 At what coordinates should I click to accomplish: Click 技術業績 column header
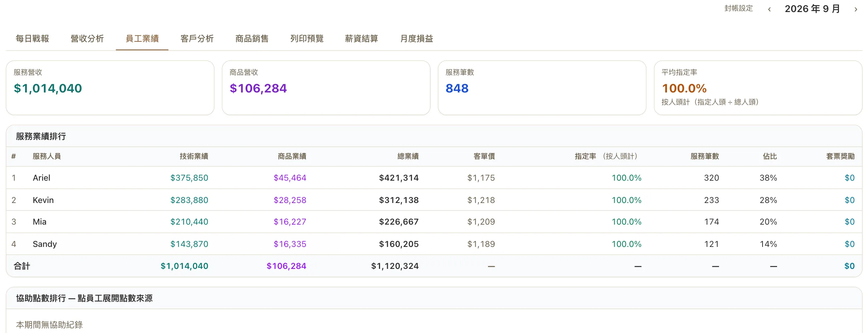coord(194,156)
